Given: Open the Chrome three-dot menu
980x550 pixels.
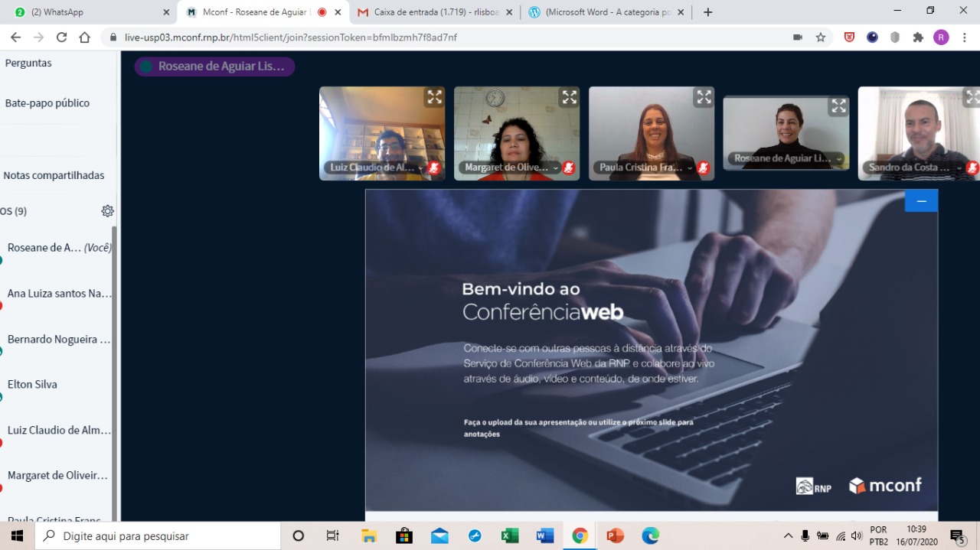Looking at the screenshot, I should [x=964, y=37].
